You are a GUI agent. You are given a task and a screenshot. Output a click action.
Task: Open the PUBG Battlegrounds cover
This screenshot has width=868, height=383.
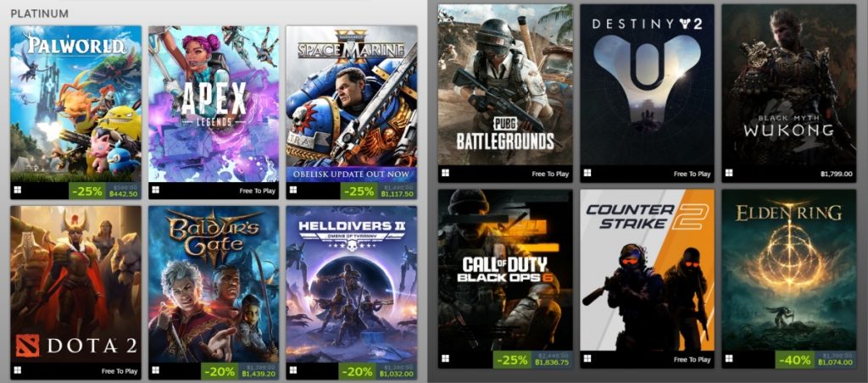click(x=505, y=85)
